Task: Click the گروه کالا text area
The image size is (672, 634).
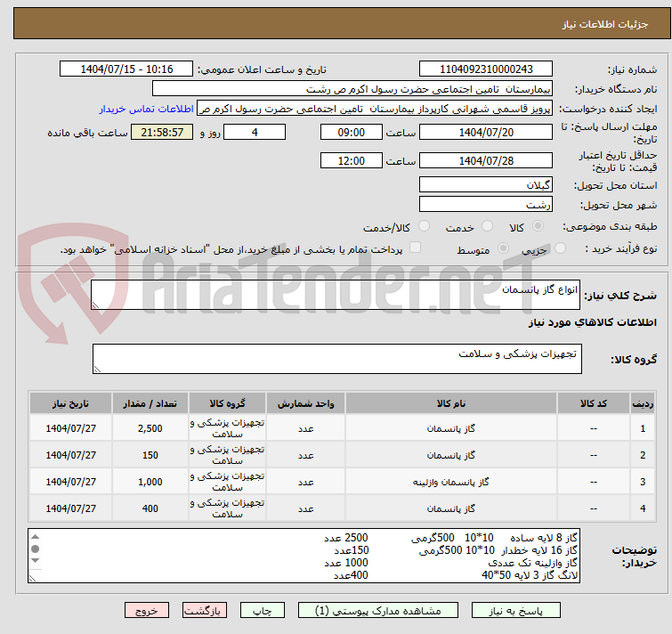Action: click(x=336, y=359)
